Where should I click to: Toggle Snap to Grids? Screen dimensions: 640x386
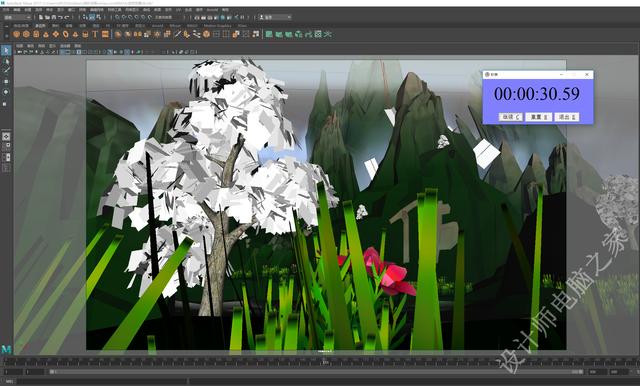[x=117, y=17]
